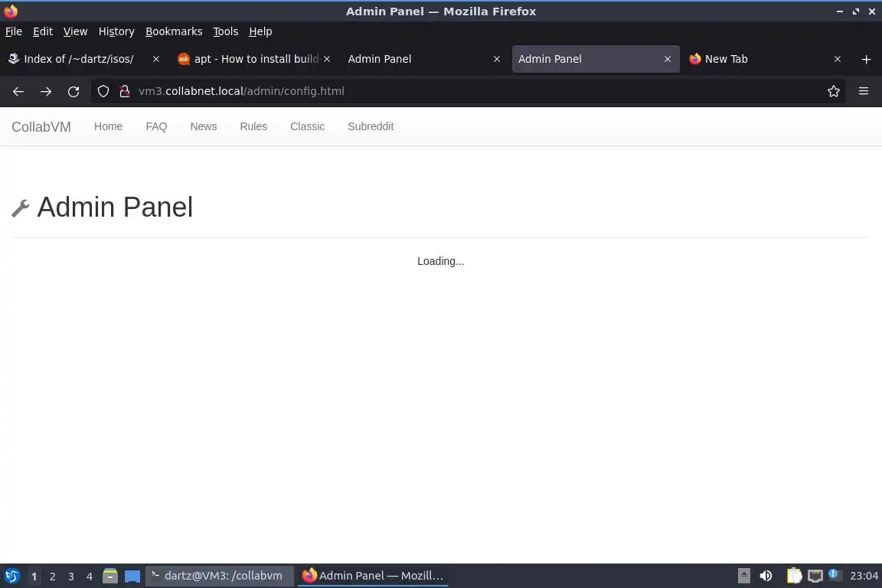Switch to workspace 2
This screenshot has width=882, height=588.
tap(52, 577)
